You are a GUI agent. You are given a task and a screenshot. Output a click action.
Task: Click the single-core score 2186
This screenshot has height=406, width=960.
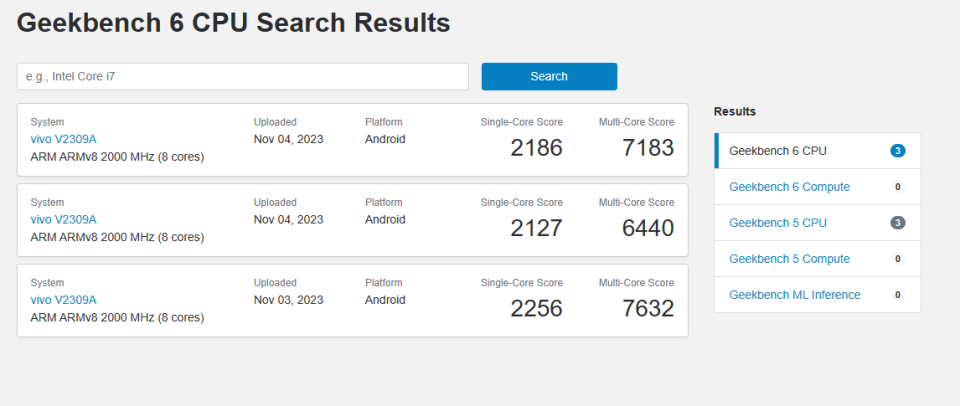[x=536, y=148]
